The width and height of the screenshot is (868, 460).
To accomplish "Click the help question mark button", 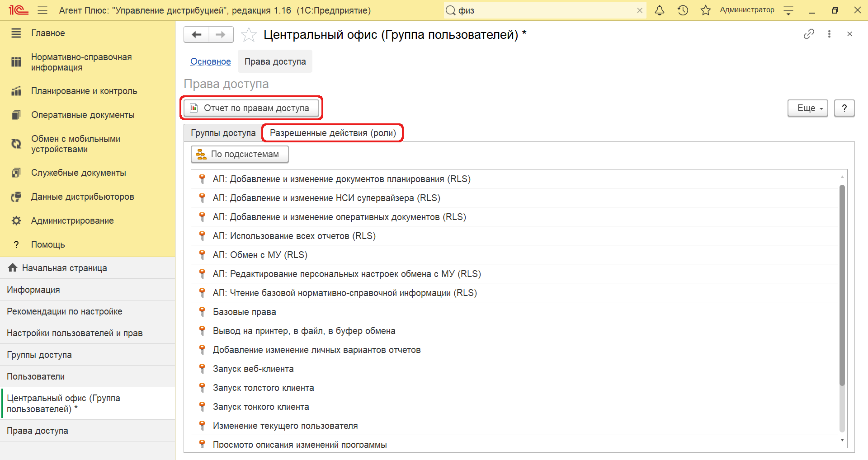I will tap(844, 108).
